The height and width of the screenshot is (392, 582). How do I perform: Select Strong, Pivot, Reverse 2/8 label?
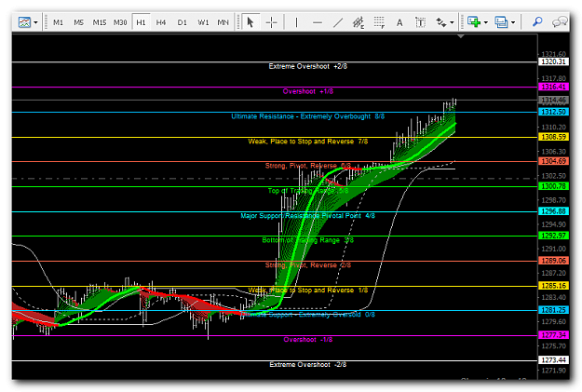pyautogui.click(x=307, y=265)
